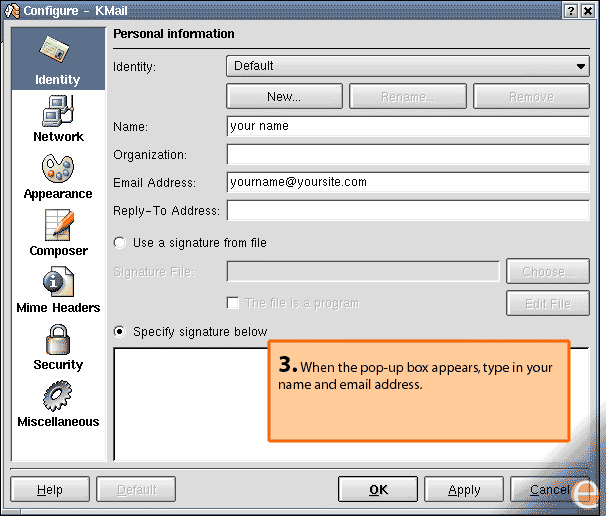Open the Mime Headers info icon
The height and width of the screenshot is (516, 606).
(x=58, y=282)
